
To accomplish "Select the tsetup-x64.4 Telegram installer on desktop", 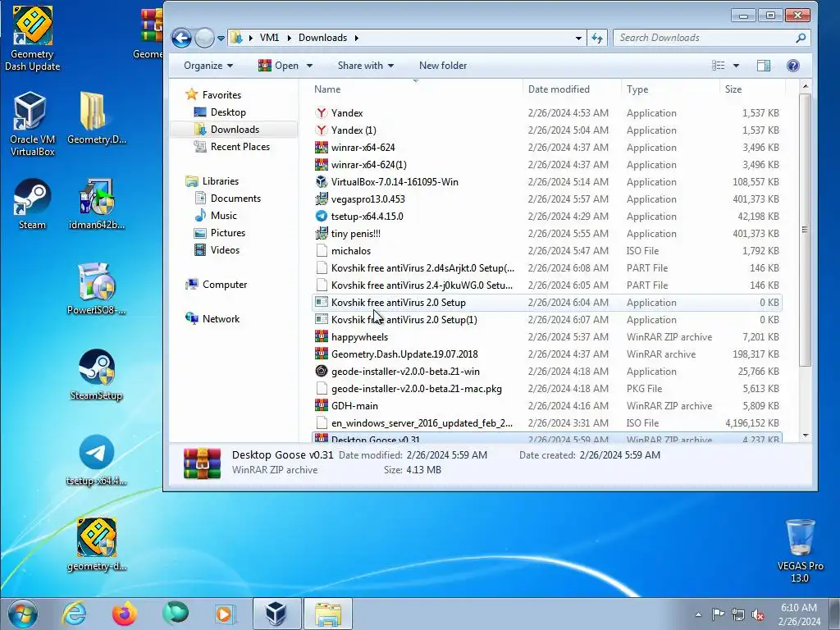I will (97, 461).
